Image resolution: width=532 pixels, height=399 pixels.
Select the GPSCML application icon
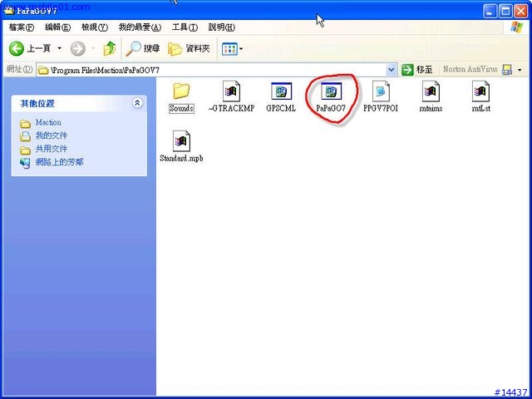point(281,91)
